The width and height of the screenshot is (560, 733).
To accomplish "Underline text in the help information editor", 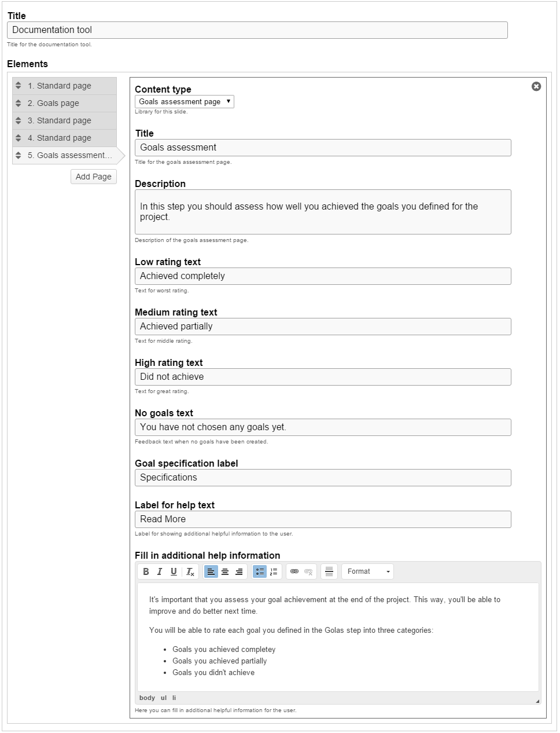I will tap(174, 571).
